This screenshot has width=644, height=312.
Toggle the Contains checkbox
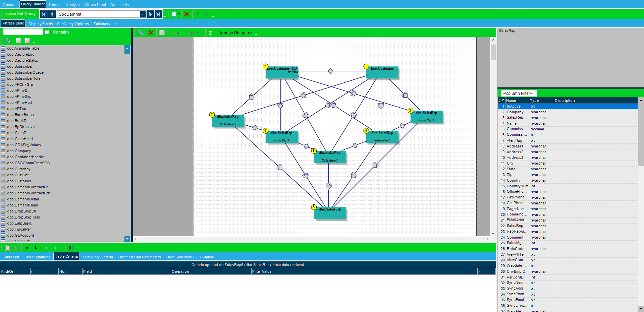(x=47, y=32)
